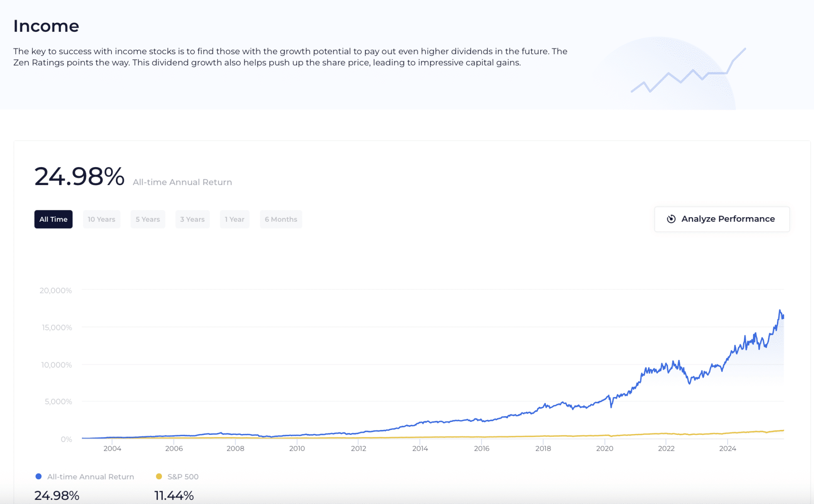
Task: Click the Income page heading
Action: pyautogui.click(x=46, y=26)
